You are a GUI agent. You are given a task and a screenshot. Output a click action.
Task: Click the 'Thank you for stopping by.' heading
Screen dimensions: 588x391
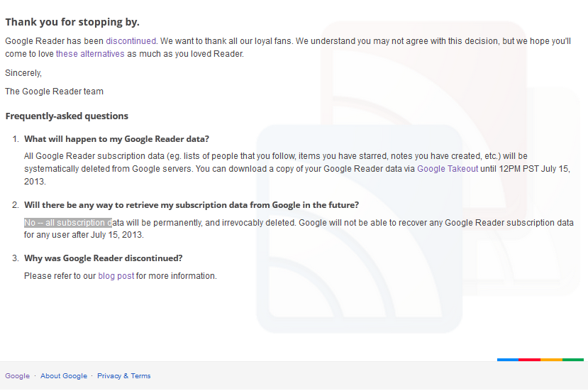tap(72, 22)
